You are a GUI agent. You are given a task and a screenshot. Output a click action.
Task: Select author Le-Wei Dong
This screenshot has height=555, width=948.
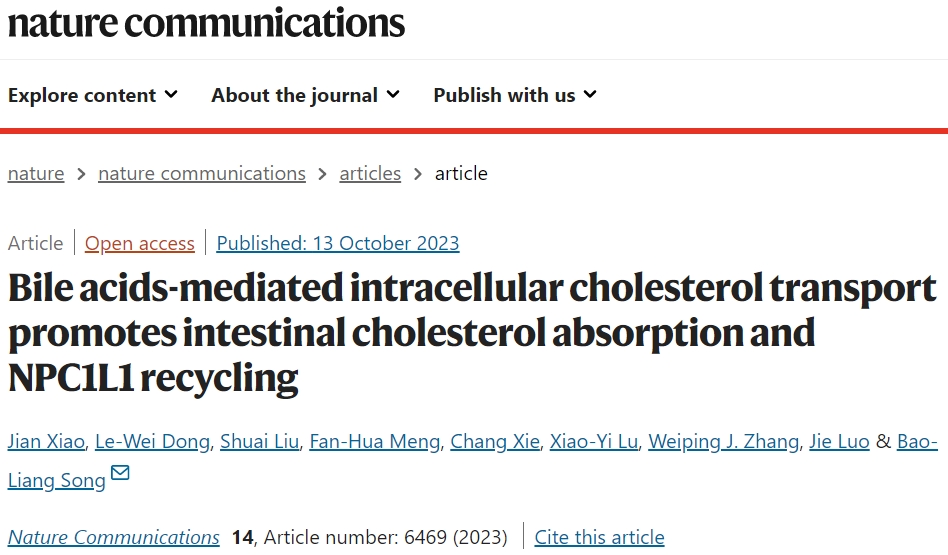pyautogui.click(x=152, y=441)
